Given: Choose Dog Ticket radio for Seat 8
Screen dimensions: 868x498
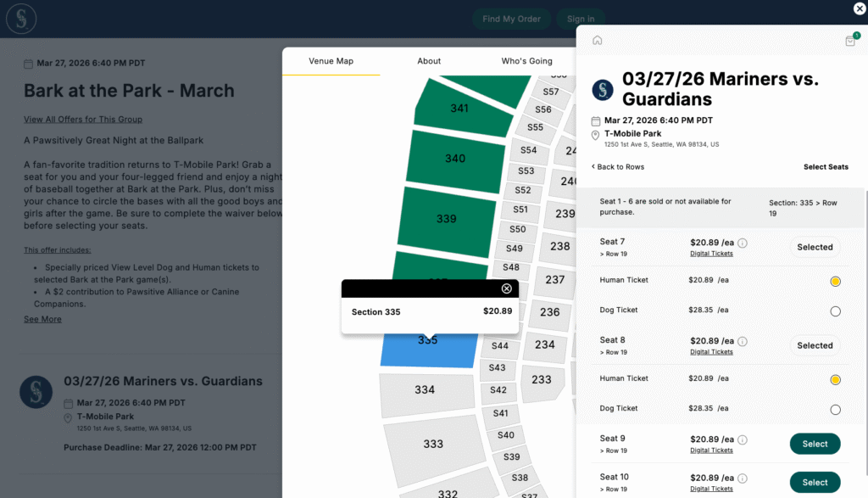Looking at the screenshot, I should click(x=835, y=410).
